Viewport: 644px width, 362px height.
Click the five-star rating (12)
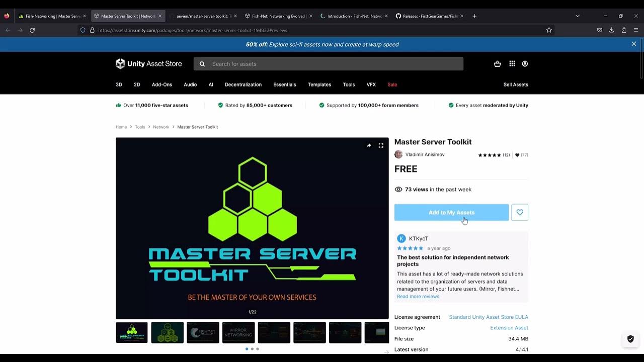click(494, 155)
